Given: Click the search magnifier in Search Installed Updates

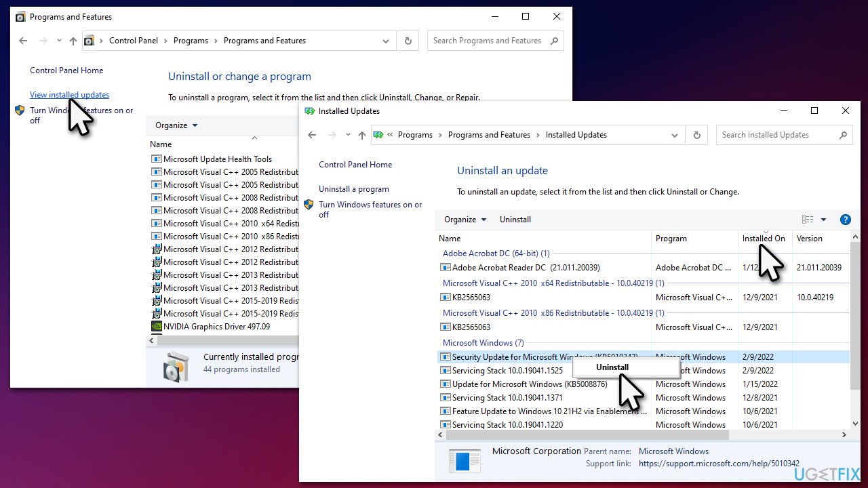Looking at the screenshot, I should coord(843,135).
